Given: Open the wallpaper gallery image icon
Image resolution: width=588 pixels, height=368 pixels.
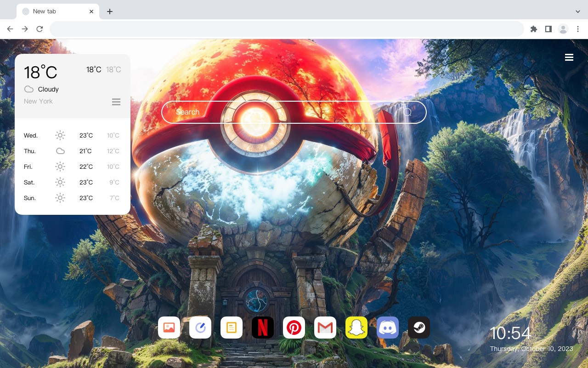Looking at the screenshot, I should [x=169, y=328].
